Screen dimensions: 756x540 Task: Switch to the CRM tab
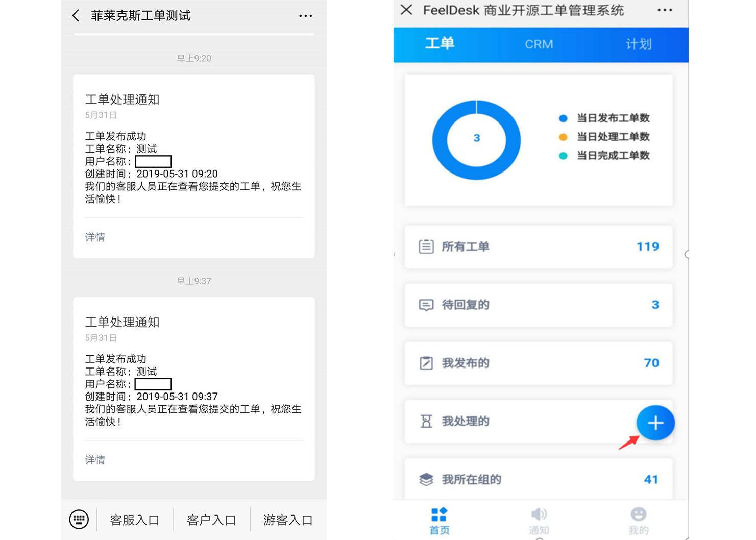tap(539, 44)
